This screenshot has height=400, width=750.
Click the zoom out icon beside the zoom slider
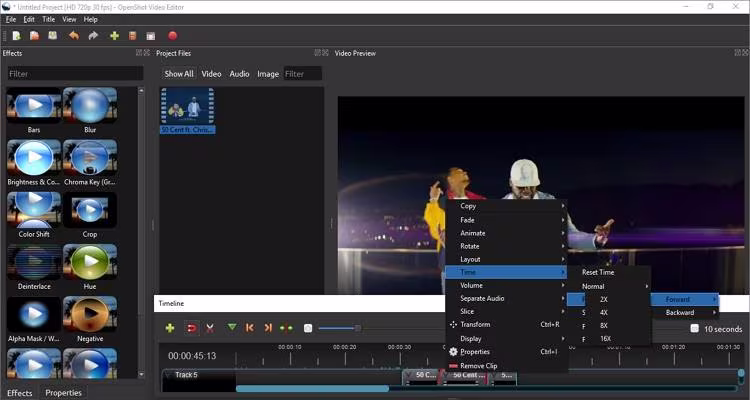point(308,328)
